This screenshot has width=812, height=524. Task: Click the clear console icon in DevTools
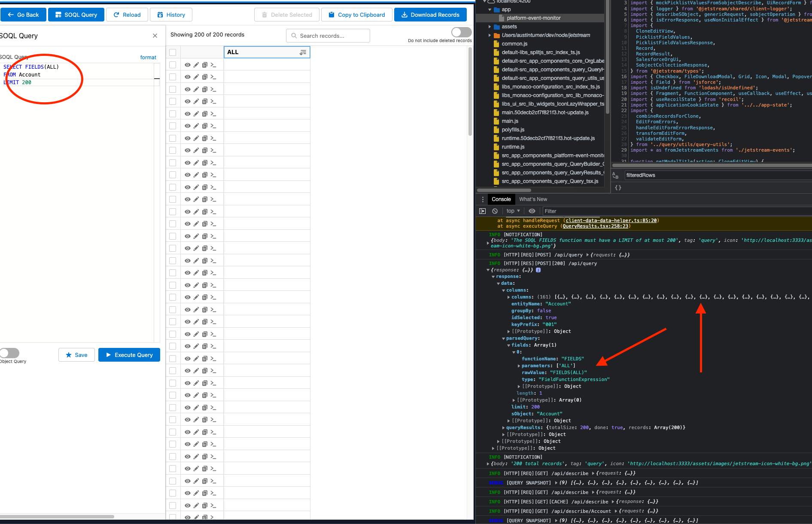click(x=495, y=211)
